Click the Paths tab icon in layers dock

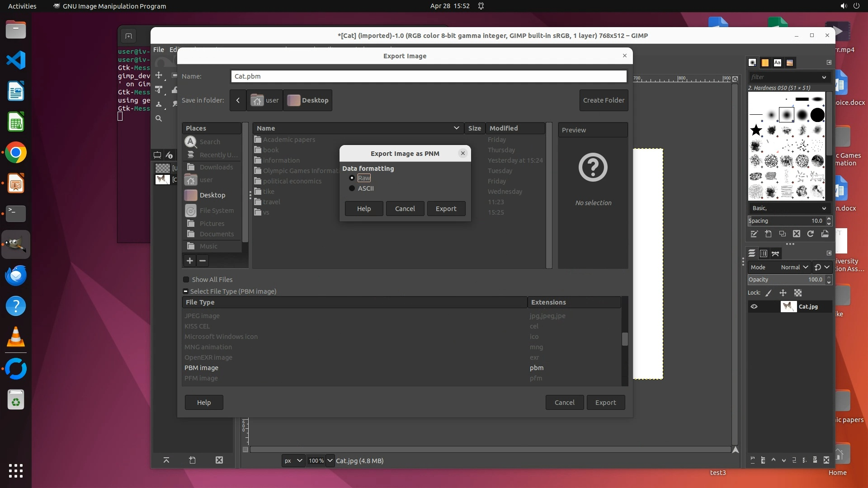point(776,253)
